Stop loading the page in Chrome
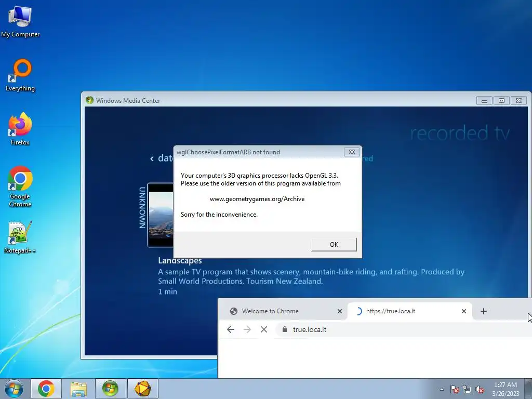Image resolution: width=532 pixels, height=399 pixels. coord(264,329)
